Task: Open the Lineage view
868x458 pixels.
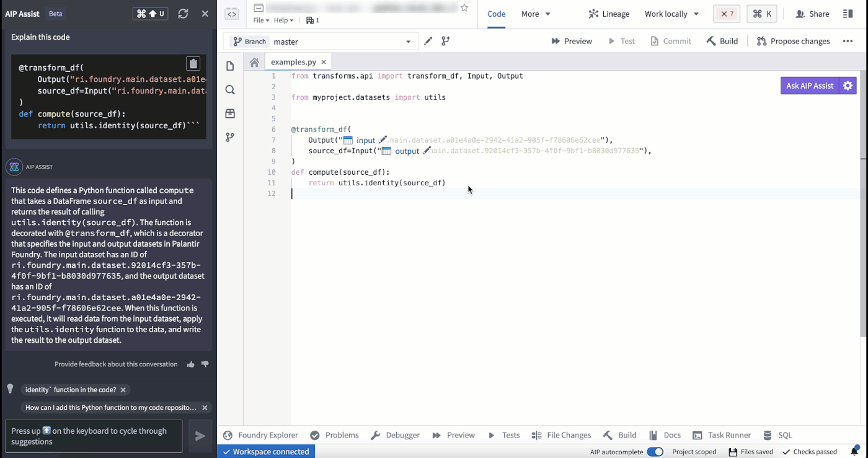Action: pos(609,14)
